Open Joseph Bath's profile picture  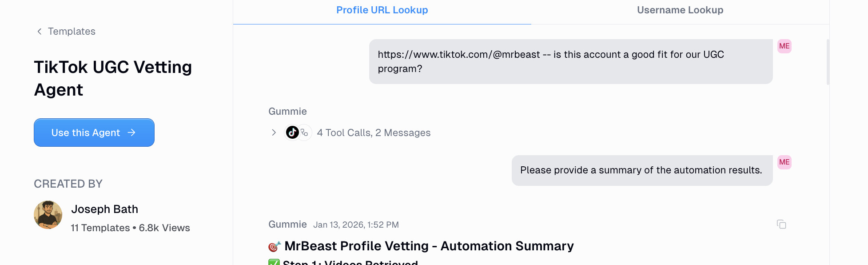(48, 215)
